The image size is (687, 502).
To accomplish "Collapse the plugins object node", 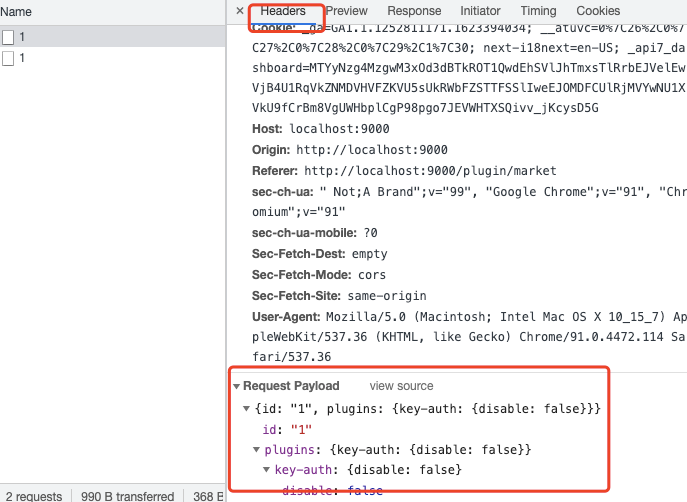I will coord(256,450).
